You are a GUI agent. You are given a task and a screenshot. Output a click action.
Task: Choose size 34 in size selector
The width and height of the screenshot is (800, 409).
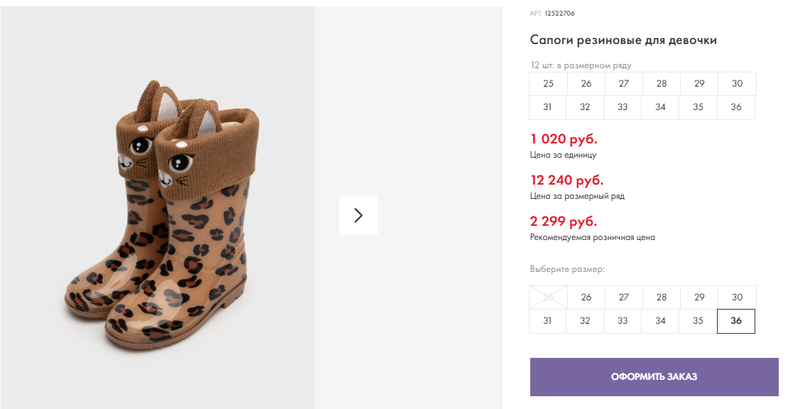coord(660,321)
